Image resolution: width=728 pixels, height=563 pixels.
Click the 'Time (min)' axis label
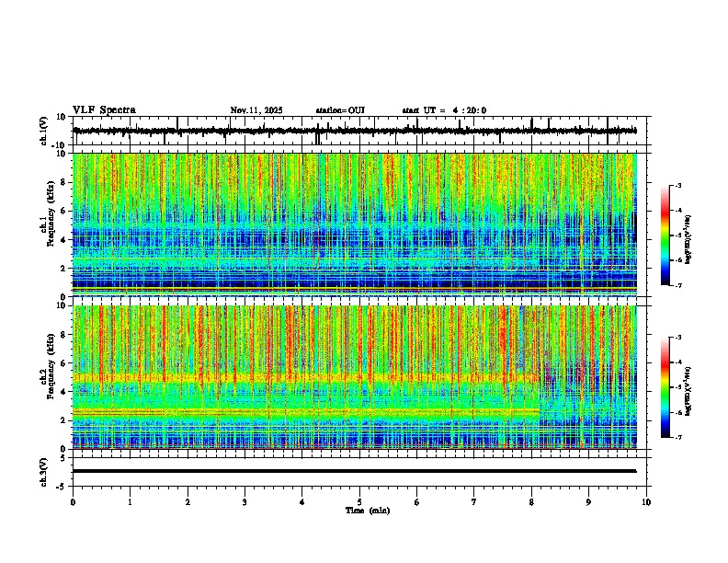[368, 511]
